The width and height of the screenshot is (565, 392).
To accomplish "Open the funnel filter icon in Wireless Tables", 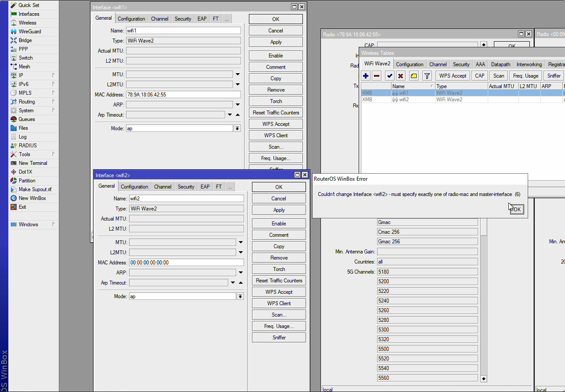I will click(x=427, y=76).
